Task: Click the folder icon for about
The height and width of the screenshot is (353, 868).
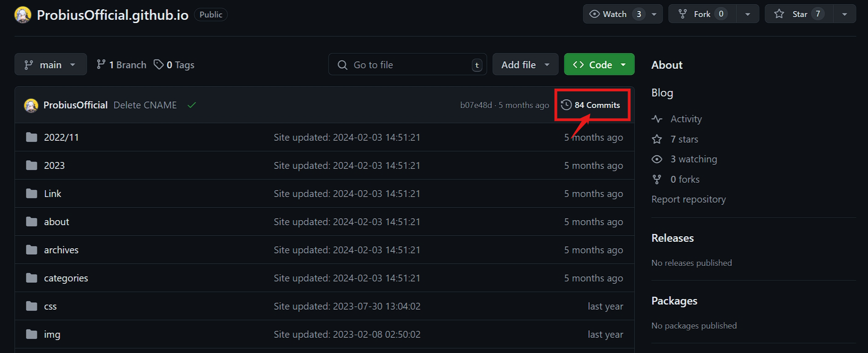Action: [31, 221]
